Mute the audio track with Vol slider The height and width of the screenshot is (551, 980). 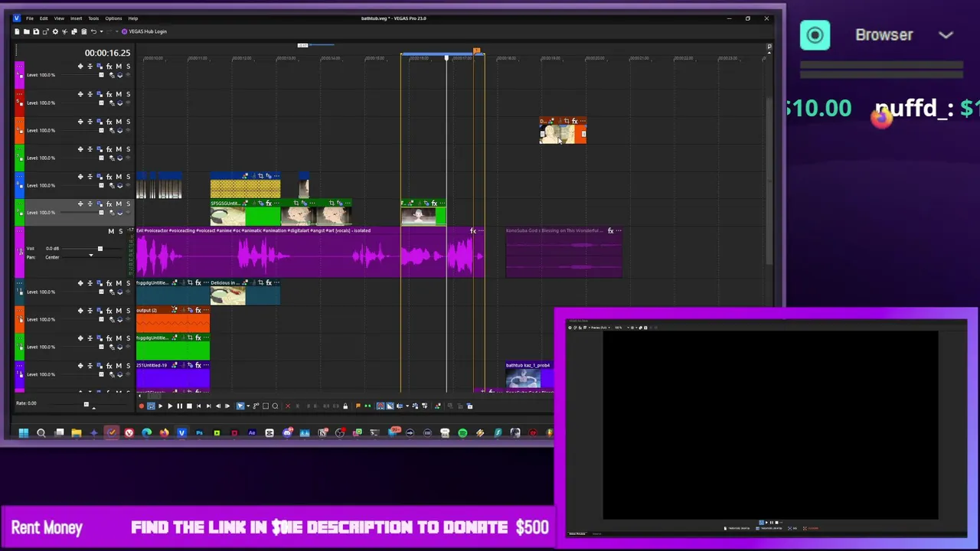(x=111, y=231)
